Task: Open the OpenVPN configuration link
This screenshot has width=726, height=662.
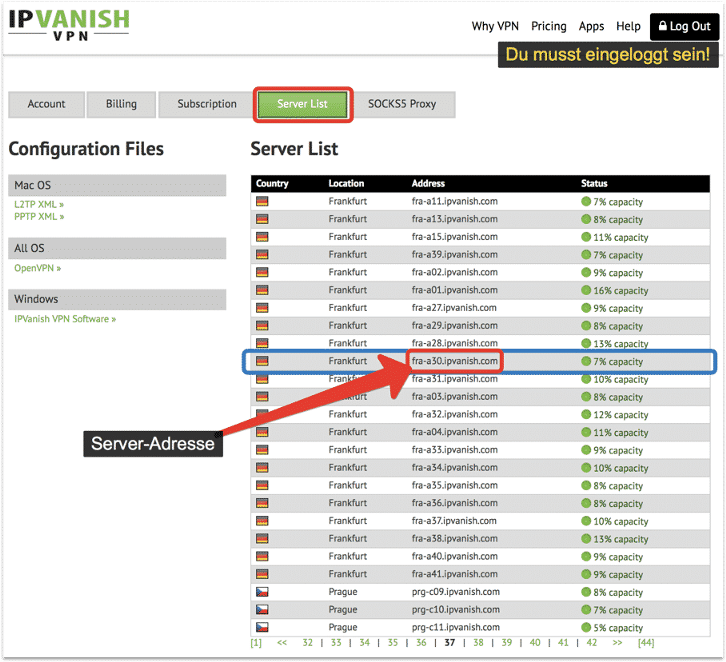Action: coord(37,268)
